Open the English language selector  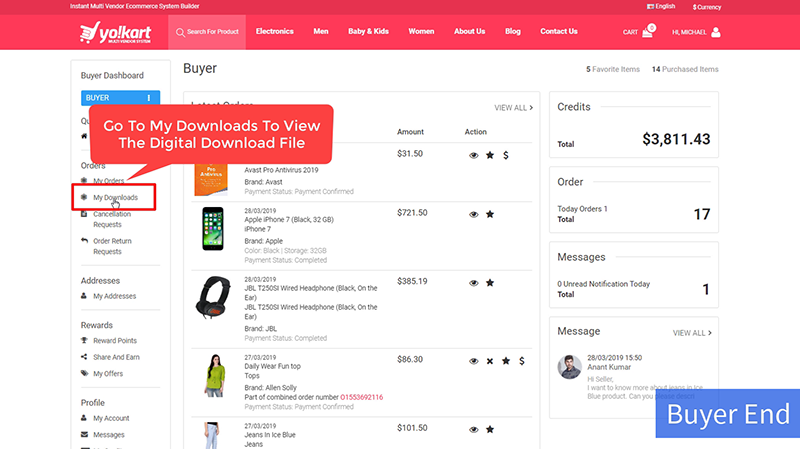[661, 6]
